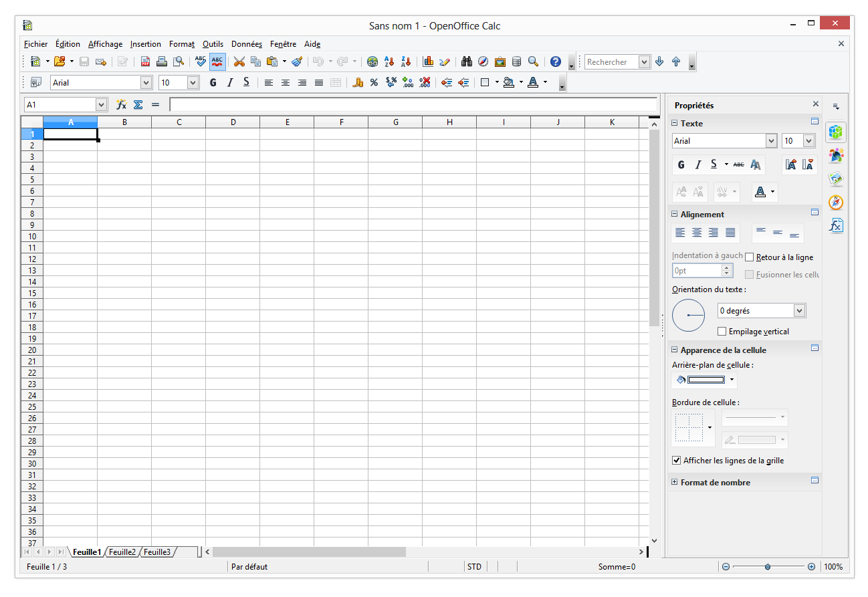Viewport: 868px width, 597px height.
Task: Apply bold formatting to the cell
Action: pos(213,82)
